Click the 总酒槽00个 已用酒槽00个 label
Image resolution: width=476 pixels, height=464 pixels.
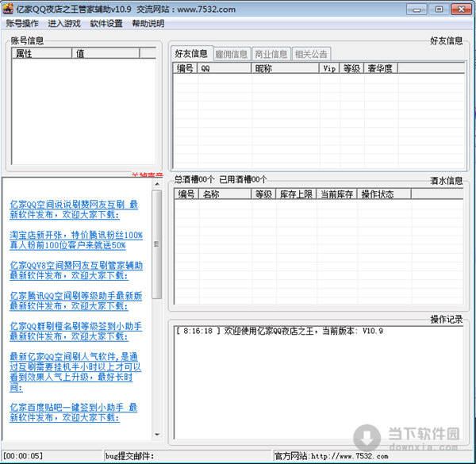tap(221, 179)
